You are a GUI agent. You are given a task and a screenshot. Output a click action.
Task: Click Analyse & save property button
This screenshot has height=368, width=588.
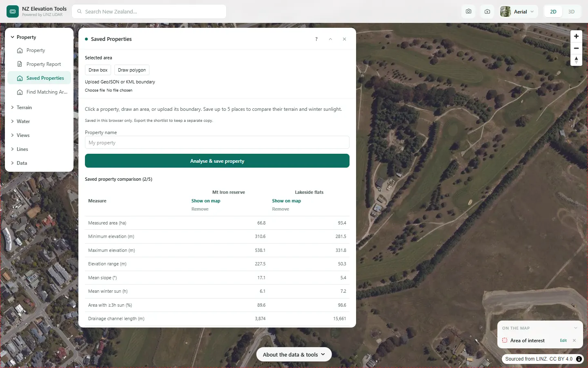click(217, 161)
